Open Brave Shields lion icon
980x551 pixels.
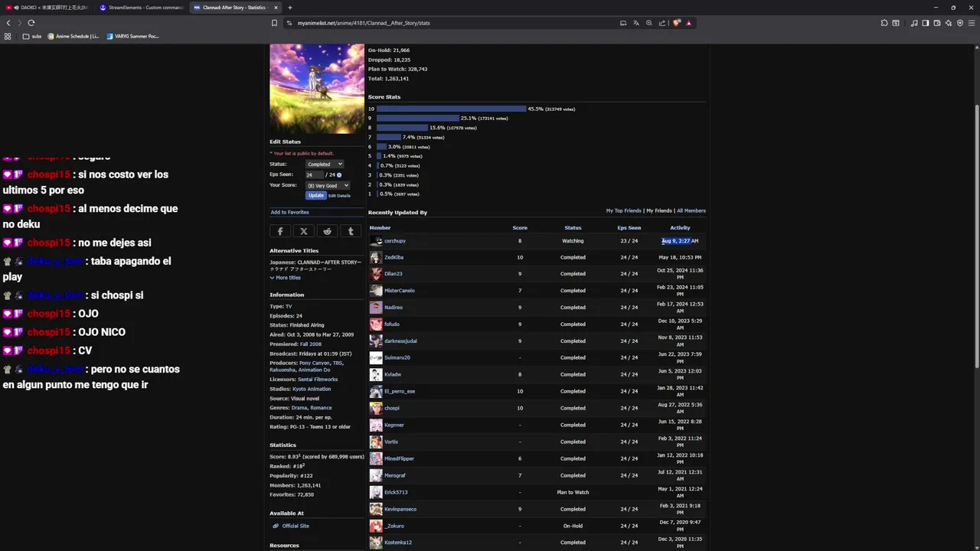tap(676, 23)
